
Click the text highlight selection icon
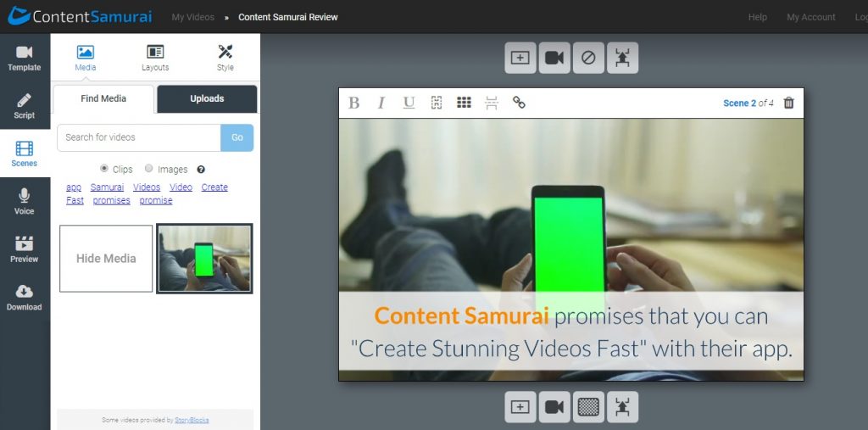(437, 103)
